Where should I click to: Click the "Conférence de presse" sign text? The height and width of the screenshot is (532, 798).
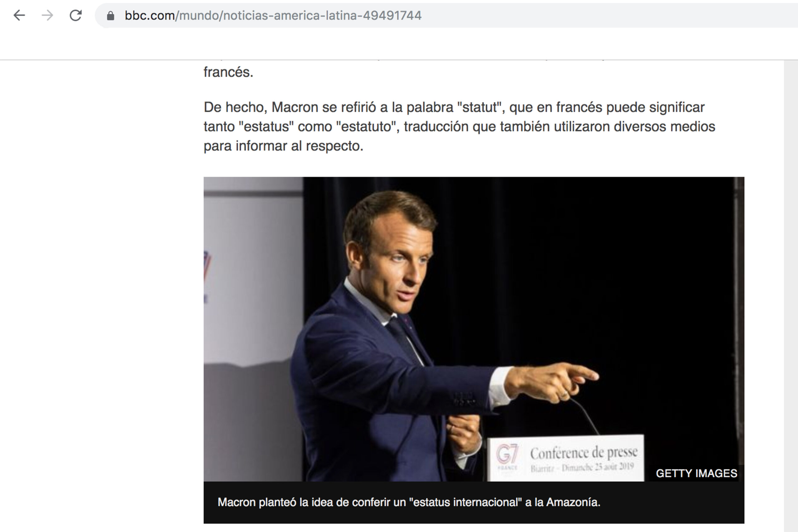(x=584, y=453)
